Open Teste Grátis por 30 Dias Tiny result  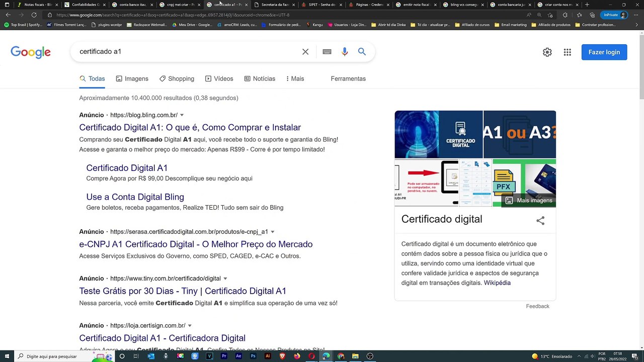(183, 291)
